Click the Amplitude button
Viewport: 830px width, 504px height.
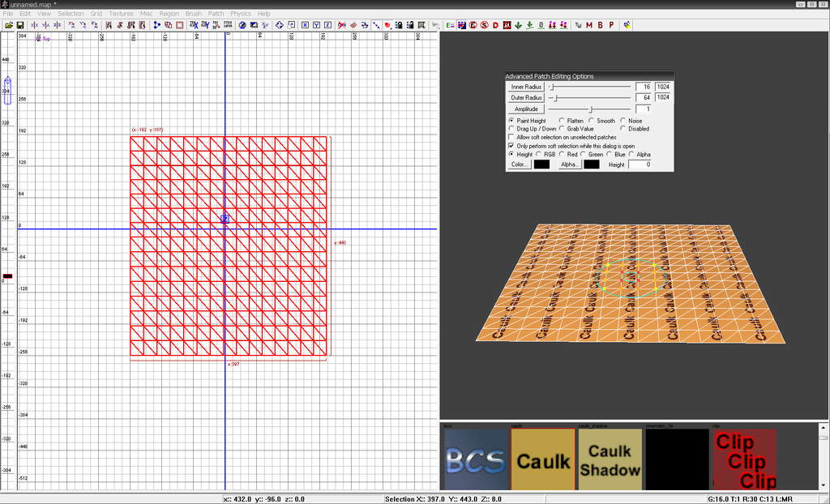coord(526,109)
